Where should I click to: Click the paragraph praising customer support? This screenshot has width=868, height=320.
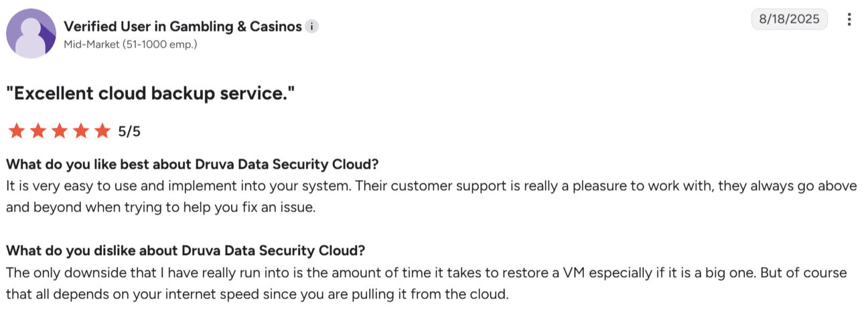pyautogui.click(x=431, y=197)
